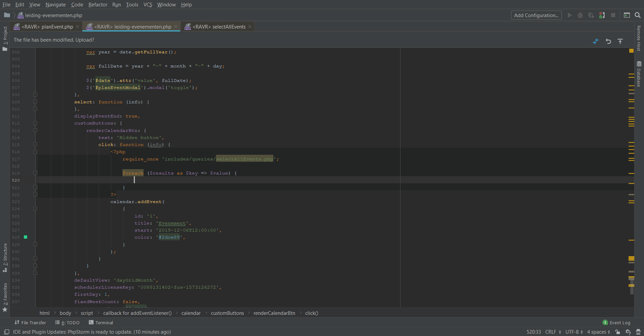The width and height of the screenshot is (644, 336).
Task: Close the selectAllEvents editor tab
Action: 250,27
